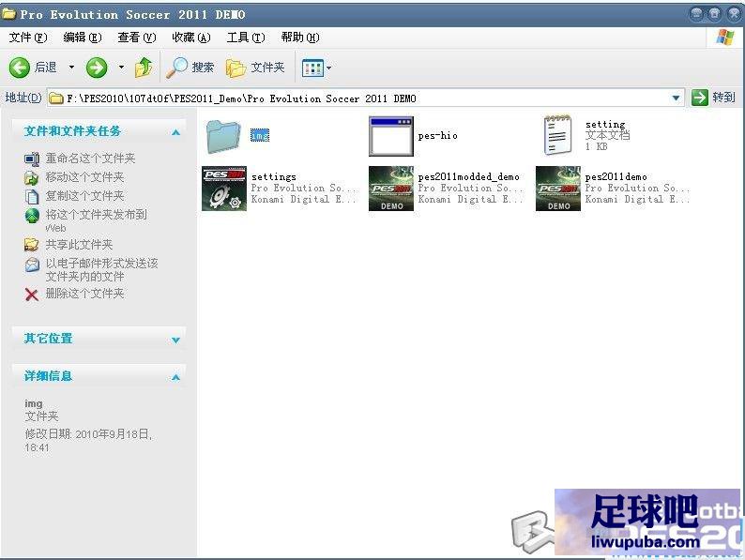
Task: Click the img folder name label
Action: 259,135
